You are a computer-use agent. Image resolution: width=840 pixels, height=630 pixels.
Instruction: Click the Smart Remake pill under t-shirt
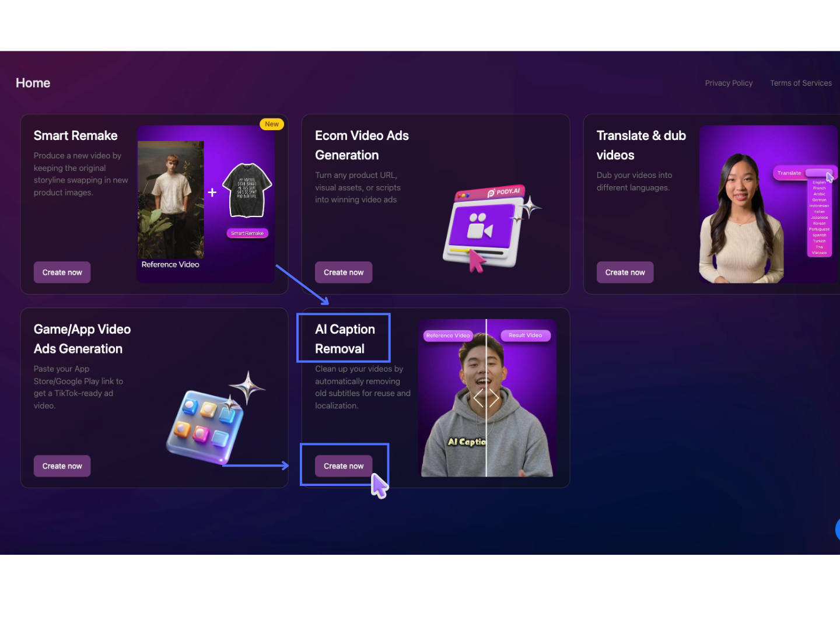pos(247,233)
